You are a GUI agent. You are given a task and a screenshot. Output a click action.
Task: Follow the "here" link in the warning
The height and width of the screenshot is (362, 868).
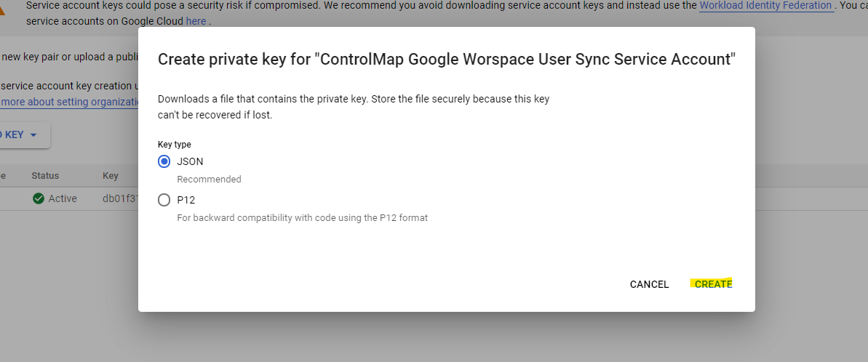196,21
